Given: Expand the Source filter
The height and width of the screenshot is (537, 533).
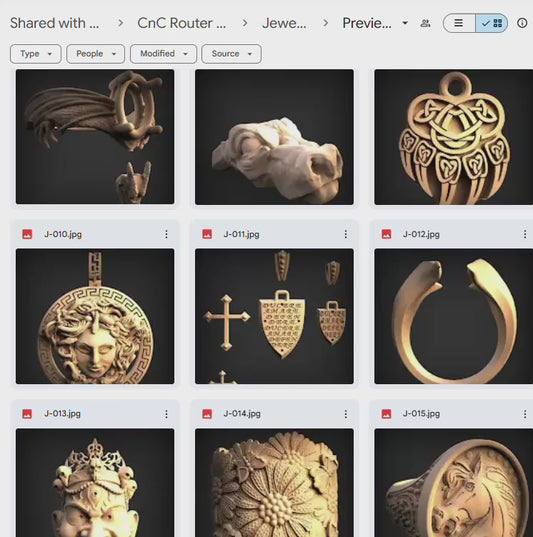Looking at the screenshot, I should coord(232,54).
